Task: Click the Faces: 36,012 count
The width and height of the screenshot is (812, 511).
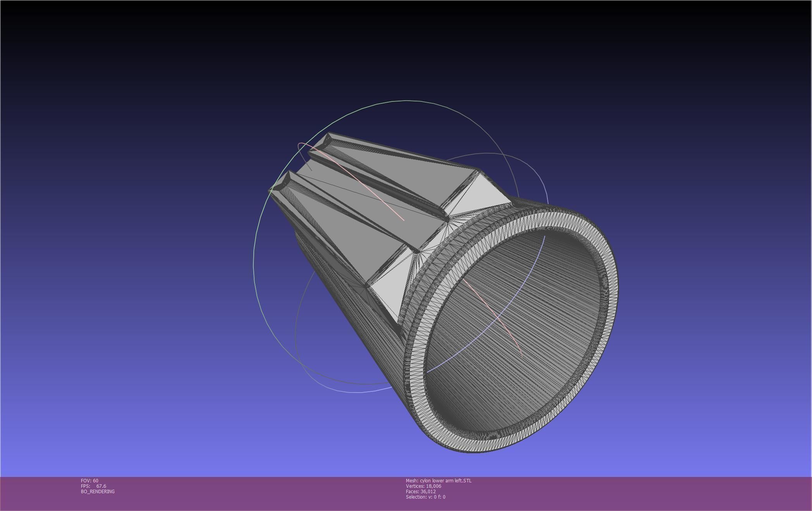Action: pyautogui.click(x=421, y=491)
